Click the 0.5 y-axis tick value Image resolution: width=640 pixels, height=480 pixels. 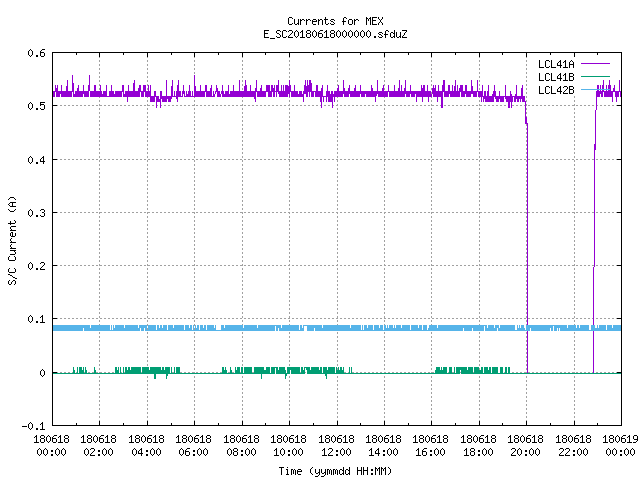click(x=36, y=106)
